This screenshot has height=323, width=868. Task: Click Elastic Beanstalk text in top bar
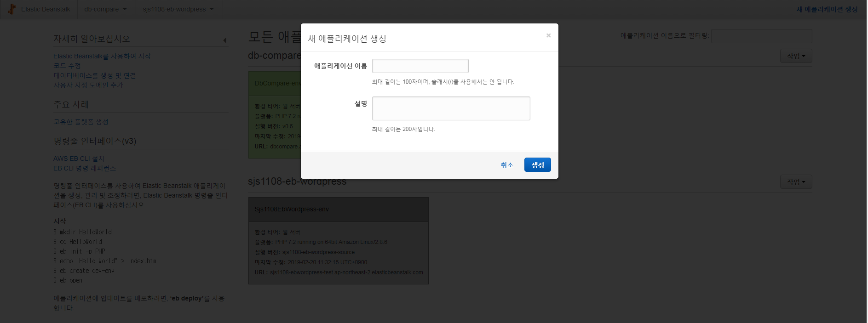pyautogui.click(x=46, y=9)
